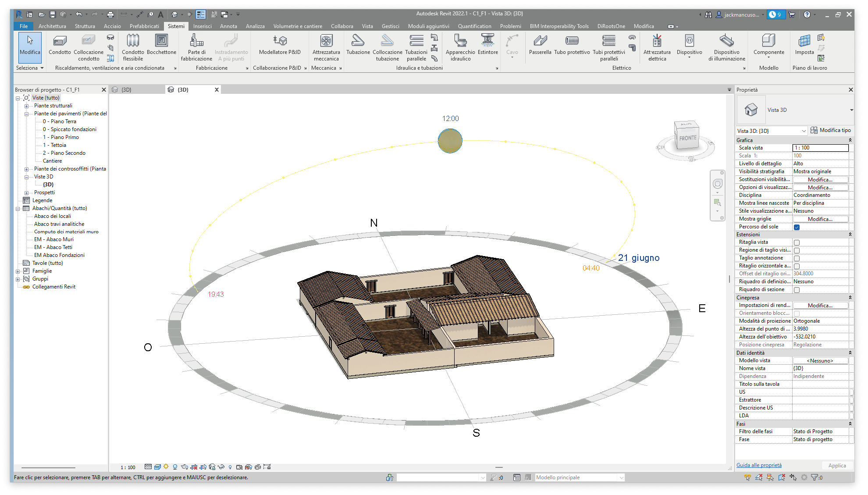
Task: Uncheck the Percorso del sole checkbox
Action: pos(797,227)
